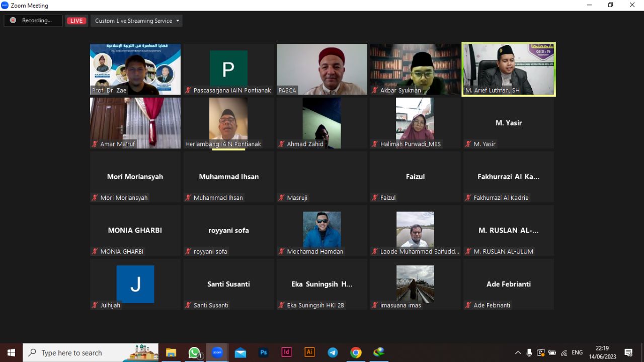
Task: Show hidden system tray icons
Action: (518, 352)
